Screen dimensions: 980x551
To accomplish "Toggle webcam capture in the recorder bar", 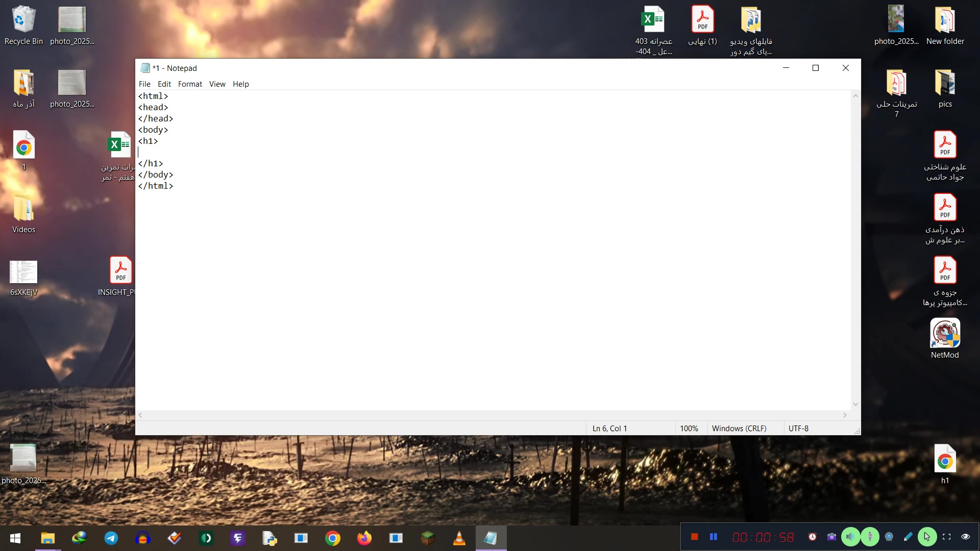I will 889,537.
